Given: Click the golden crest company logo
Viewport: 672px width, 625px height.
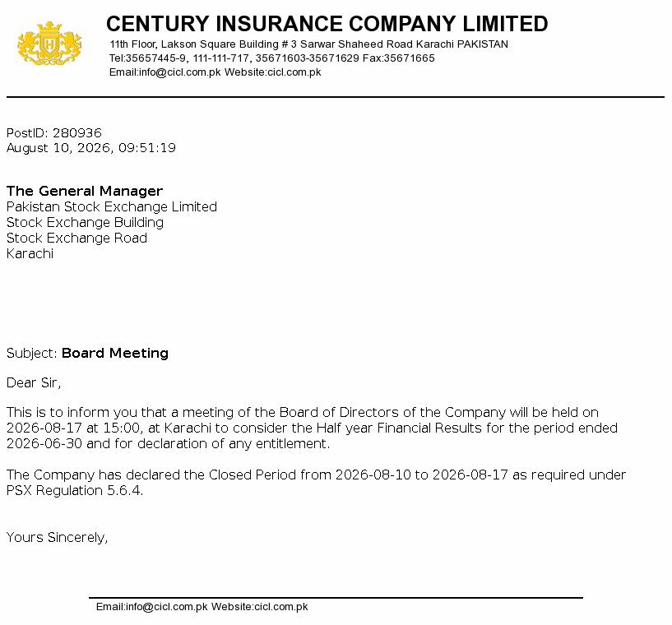Looking at the screenshot, I should pyautogui.click(x=49, y=44).
